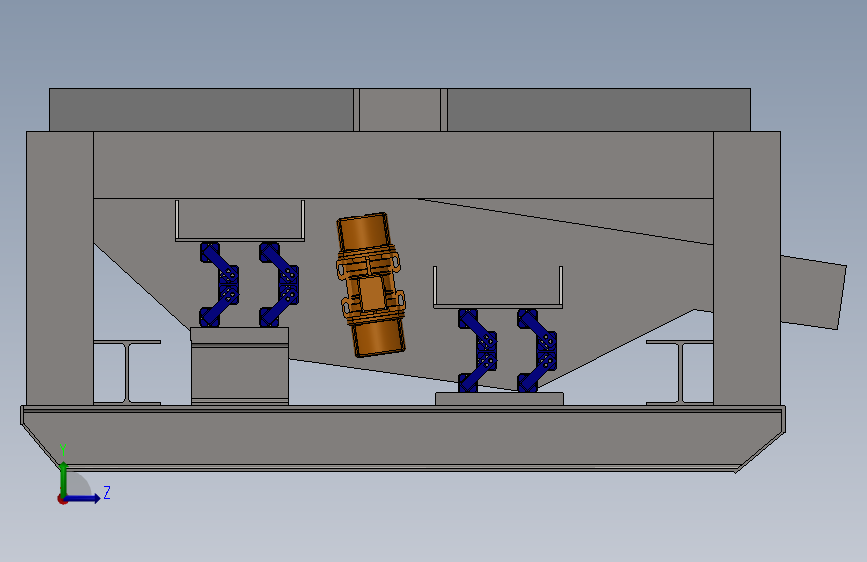Select the discharge chute protruding on right
The image size is (867, 562).
pos(813,292)
